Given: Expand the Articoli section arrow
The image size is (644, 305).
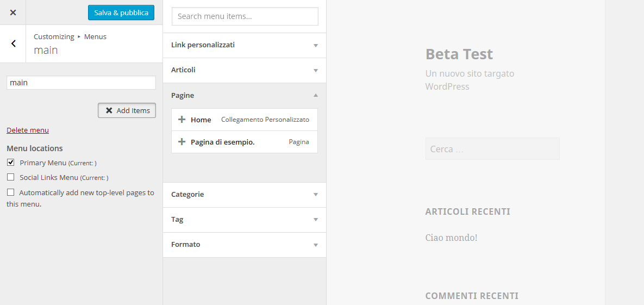Looking at the screenshot, I should coord(315,70).
